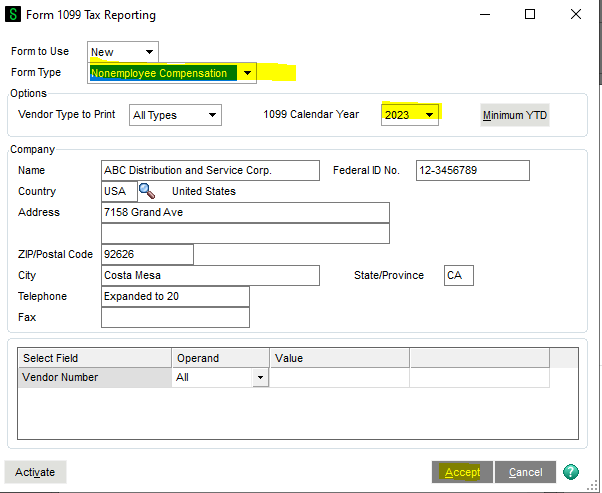The width and height of the screenshot is (602, 493).
Task: Expand the Operand dropdown for Vendor Number
Action: pos(260,378)
